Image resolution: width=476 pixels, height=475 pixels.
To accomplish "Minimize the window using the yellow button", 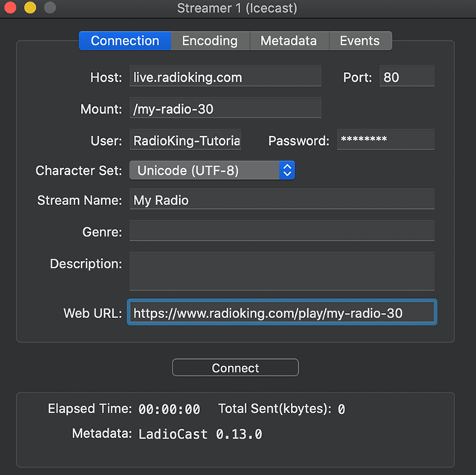I will pos(29,9).
